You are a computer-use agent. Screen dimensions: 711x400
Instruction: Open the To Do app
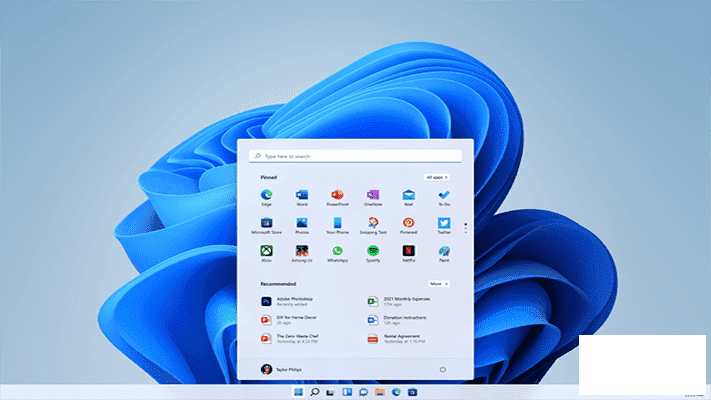(x=444, y=197)
